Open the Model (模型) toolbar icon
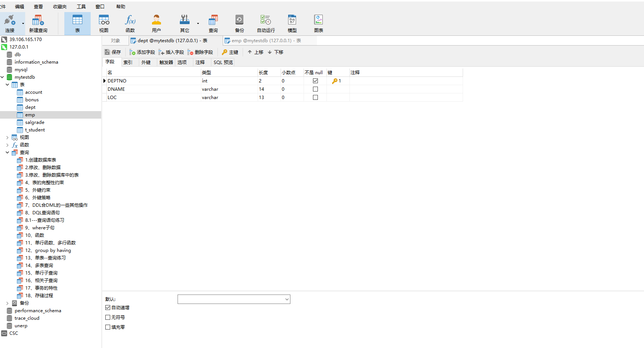Screen dimensions: 644x348 coord(292,23)
